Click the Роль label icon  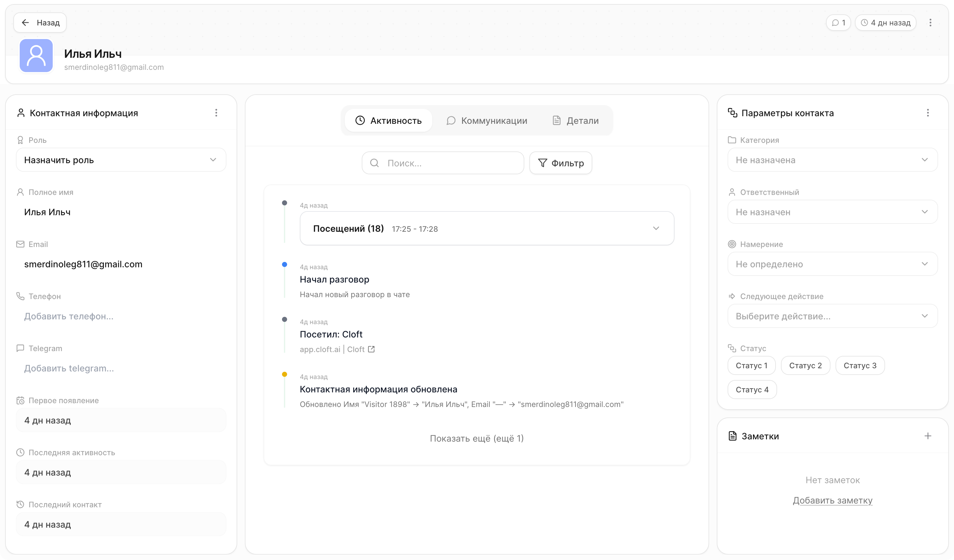20,140
